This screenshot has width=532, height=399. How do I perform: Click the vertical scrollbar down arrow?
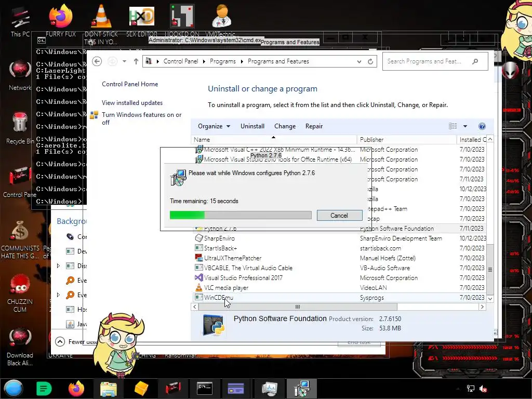click(490, 299)
